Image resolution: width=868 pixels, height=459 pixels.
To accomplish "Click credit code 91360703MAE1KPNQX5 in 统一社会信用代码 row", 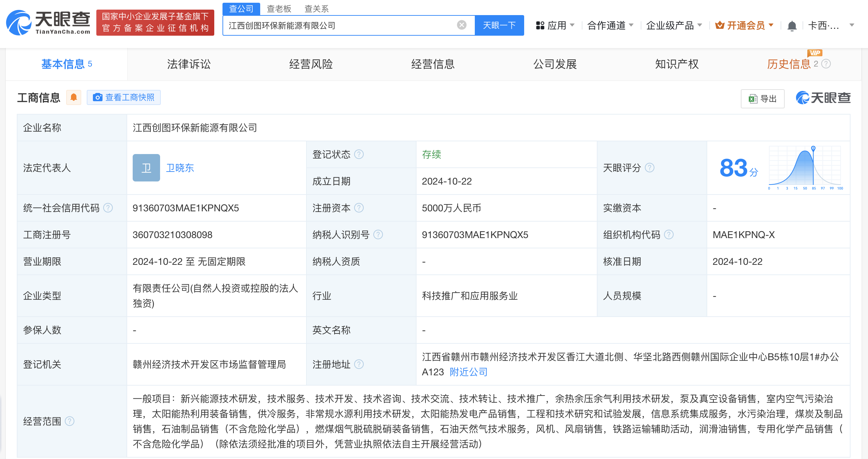I will pyautogui.click(x=186, y=208).
